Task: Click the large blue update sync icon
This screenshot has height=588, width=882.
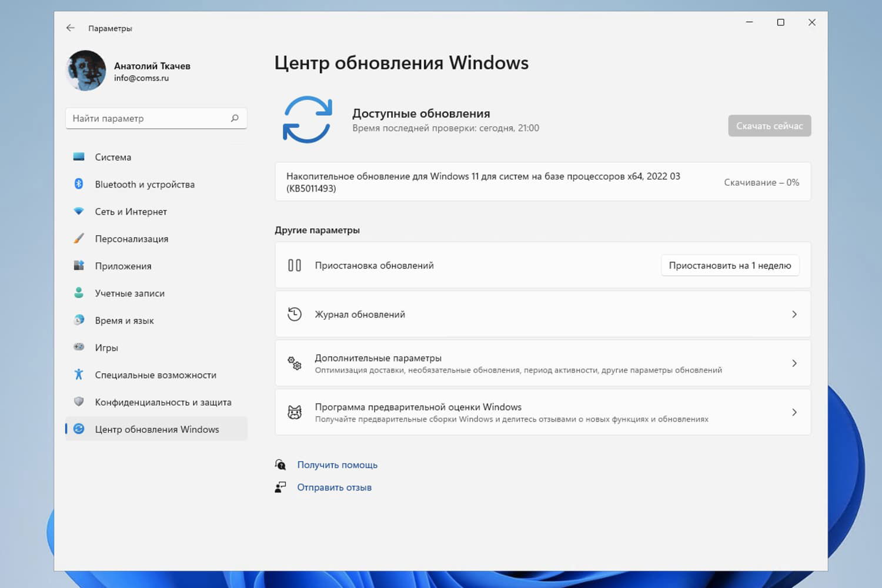Action: click(x=308, y=120)
